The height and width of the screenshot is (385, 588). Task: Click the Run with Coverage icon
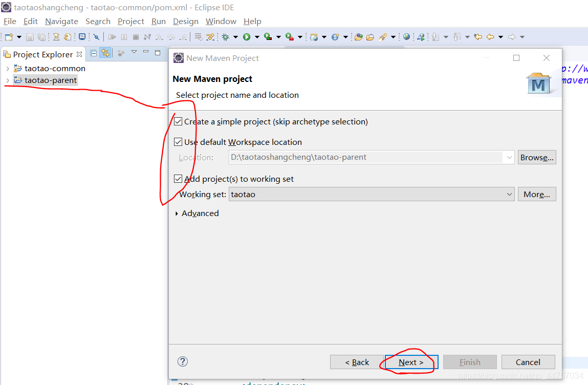[x=268, y=37]
